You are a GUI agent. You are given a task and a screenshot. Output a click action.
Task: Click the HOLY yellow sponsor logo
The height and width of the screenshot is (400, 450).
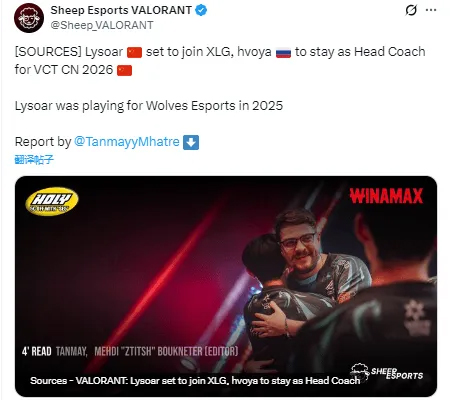tap(52, 201)
